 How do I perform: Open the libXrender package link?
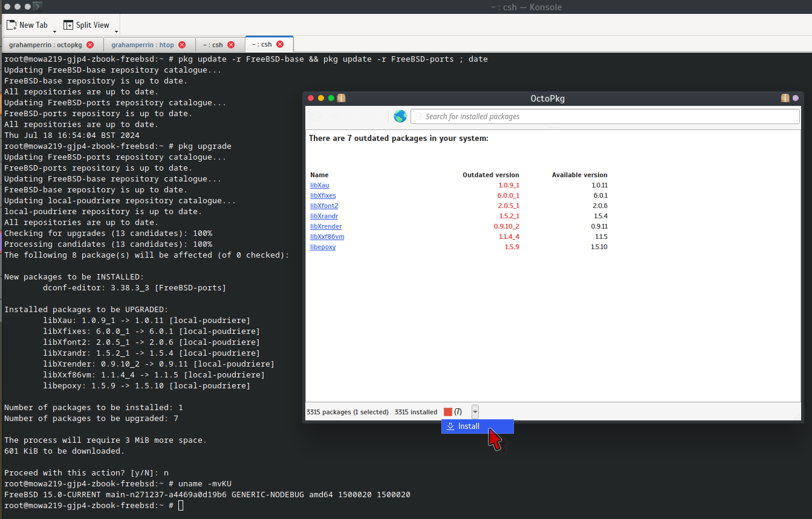coord(326,226)
